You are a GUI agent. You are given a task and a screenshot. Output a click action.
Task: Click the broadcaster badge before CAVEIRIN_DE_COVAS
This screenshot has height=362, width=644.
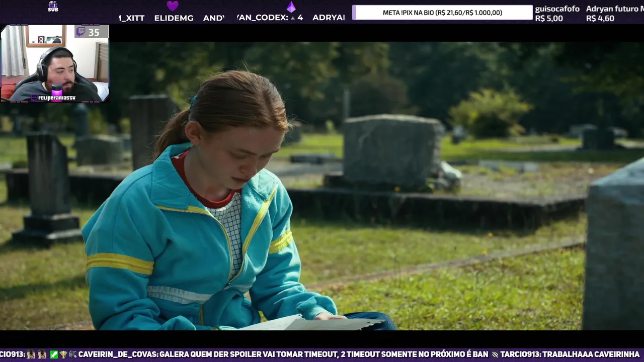(73, 354)
